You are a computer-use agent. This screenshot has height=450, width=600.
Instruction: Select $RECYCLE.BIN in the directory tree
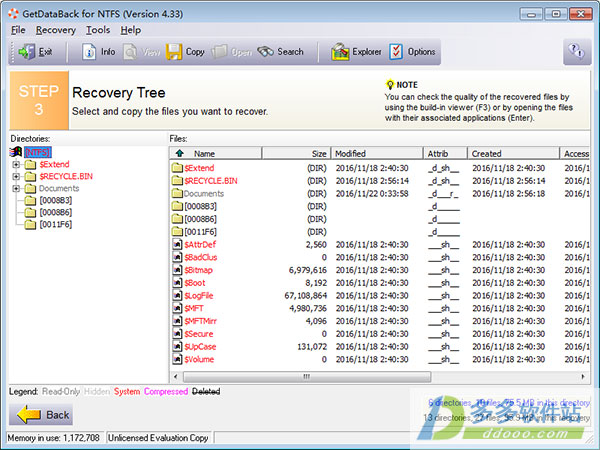(66, 176)
